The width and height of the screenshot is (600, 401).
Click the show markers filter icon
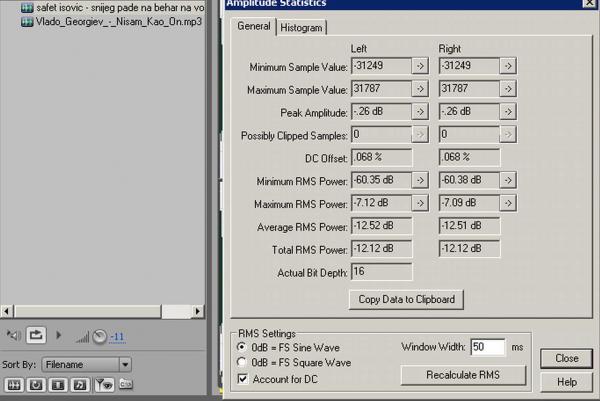[x=103, y=384]
